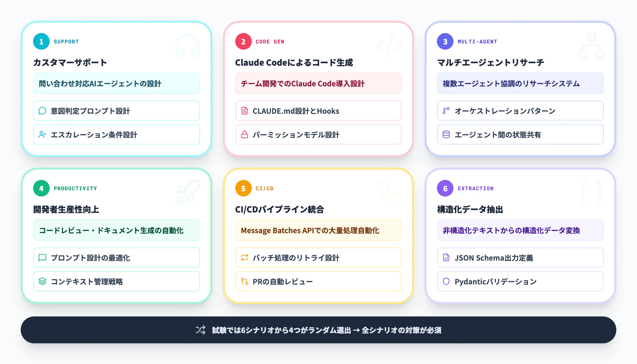637x364 pixels.
Task: Click the number 4 badge of the PRODUCTIVITY card
Action: pos(41,188)
